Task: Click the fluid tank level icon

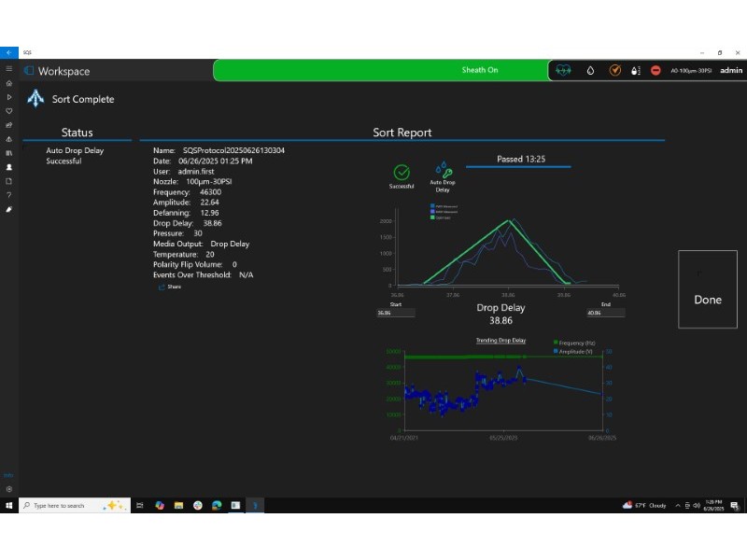Action: click(x=635, y=70)
